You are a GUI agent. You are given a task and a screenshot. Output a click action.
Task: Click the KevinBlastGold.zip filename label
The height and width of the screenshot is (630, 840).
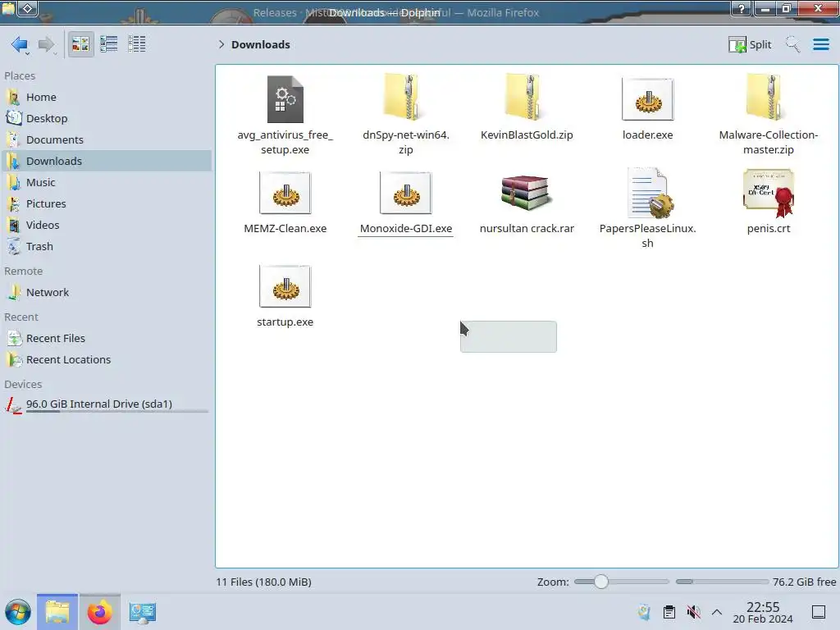pyautogui.click(x=527, y=135)
